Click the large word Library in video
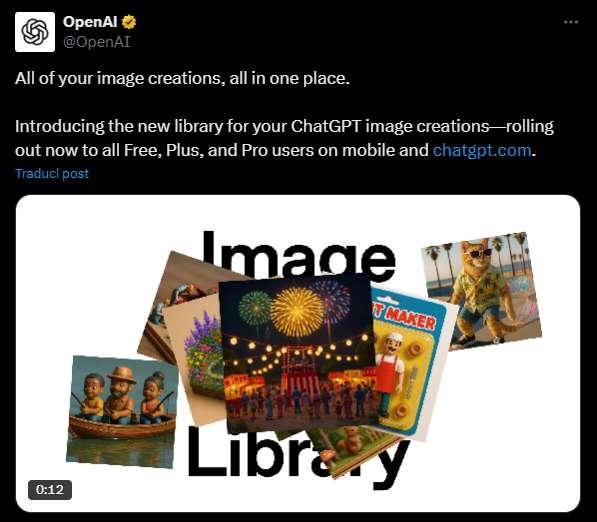Viewport: 597px width, 522px height. pos(298,457)
